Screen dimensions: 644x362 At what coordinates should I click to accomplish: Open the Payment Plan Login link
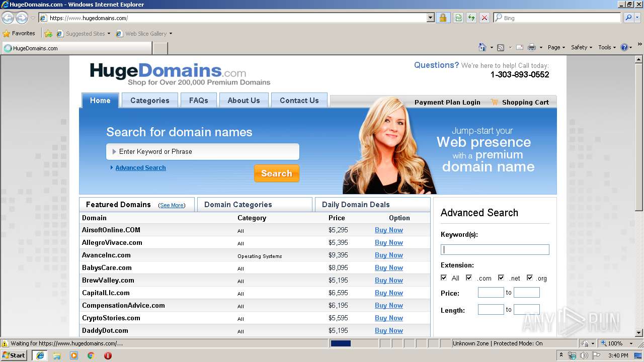click(x=447, y=102)
